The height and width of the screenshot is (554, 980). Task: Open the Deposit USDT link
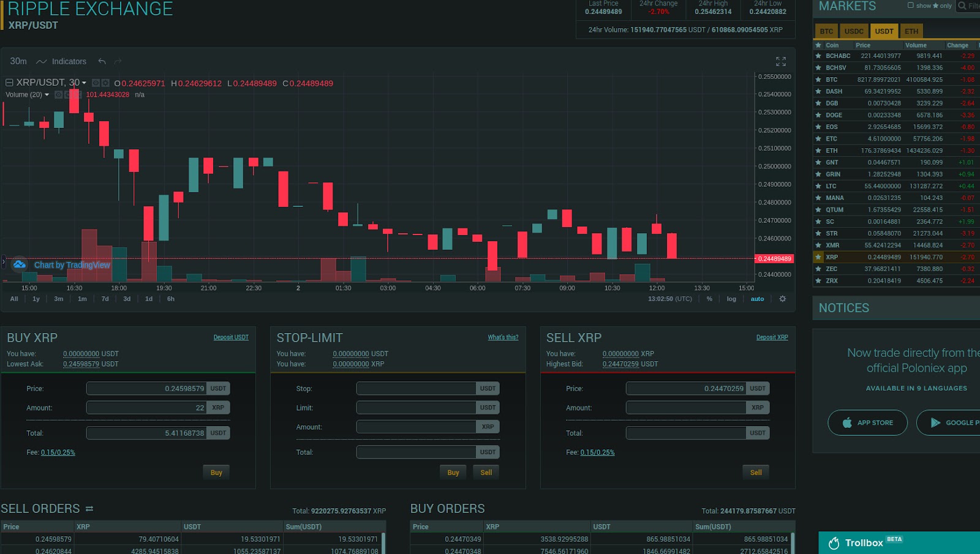(231, 337)
